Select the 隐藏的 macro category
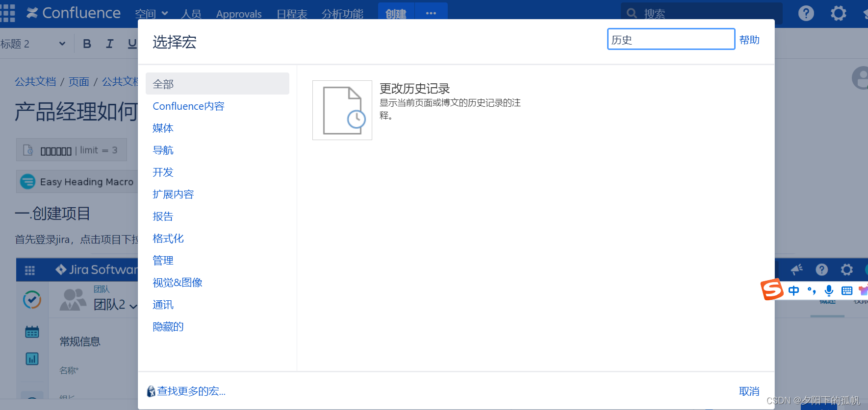Image resolution: width=868 pixels, height=410 pixels. (x=168, y=327)
